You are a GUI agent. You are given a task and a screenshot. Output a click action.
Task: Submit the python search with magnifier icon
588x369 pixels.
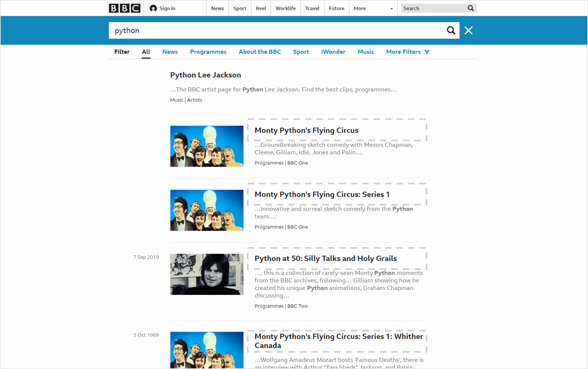[x=451, y=30]
